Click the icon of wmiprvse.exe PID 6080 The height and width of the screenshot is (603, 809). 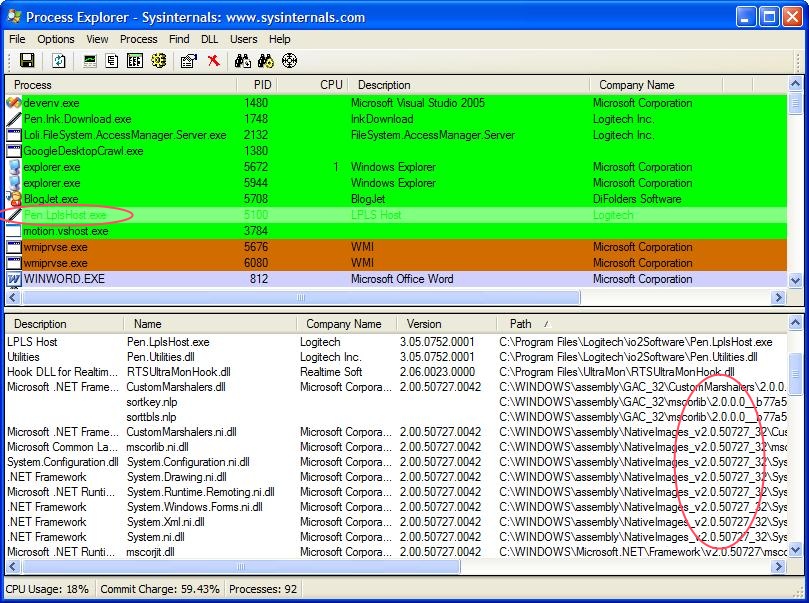[14, 263]
